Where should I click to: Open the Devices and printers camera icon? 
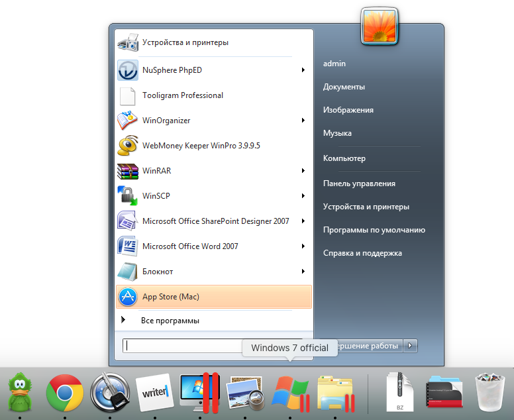point(128,42)
